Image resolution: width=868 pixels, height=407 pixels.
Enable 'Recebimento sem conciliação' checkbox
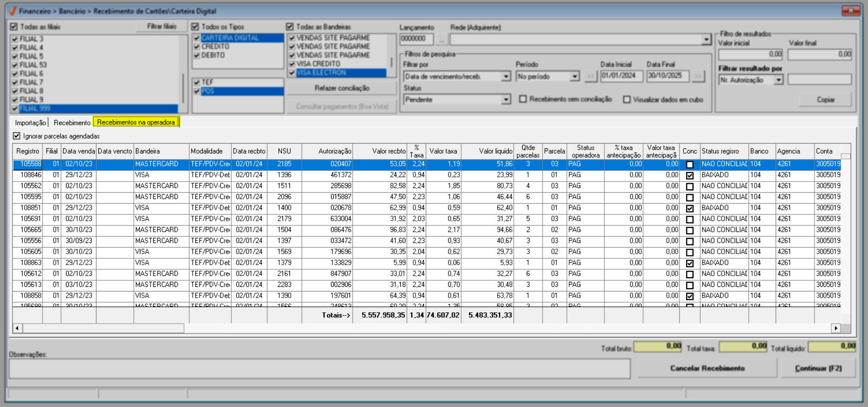(523, 99)
